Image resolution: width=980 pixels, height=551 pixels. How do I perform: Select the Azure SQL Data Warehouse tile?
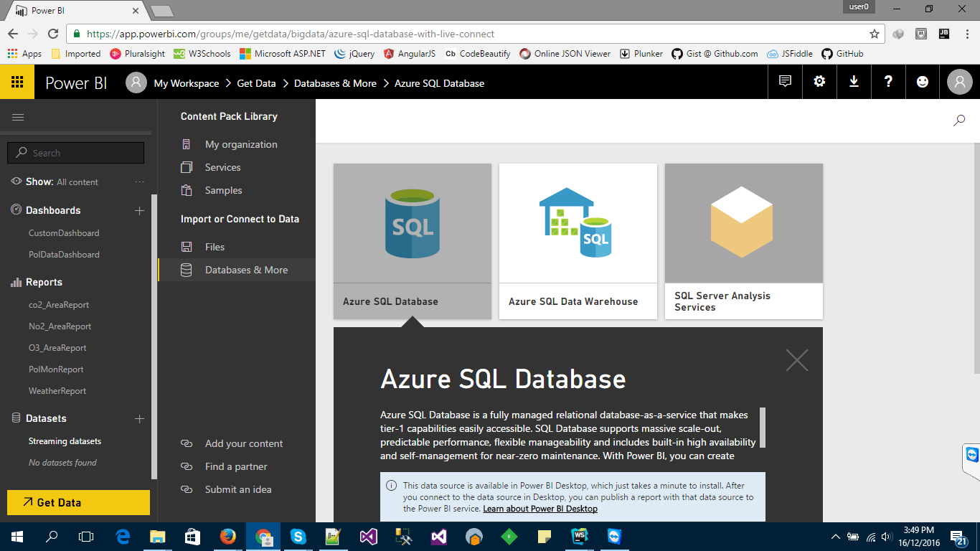coord(578,241)
